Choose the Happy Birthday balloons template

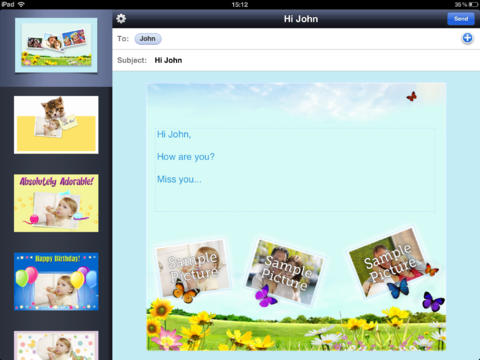tap(56, 282)
